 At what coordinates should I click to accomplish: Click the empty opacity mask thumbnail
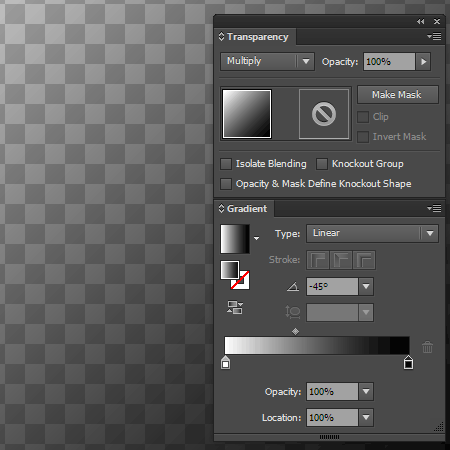(324, 114)
